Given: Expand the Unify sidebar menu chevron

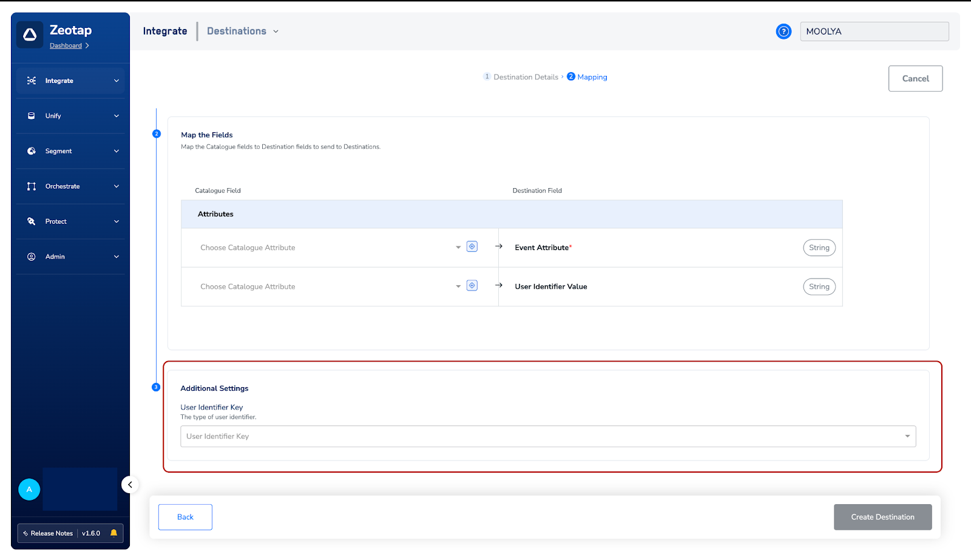Looking at the screenshot, I should coord(117,116).
